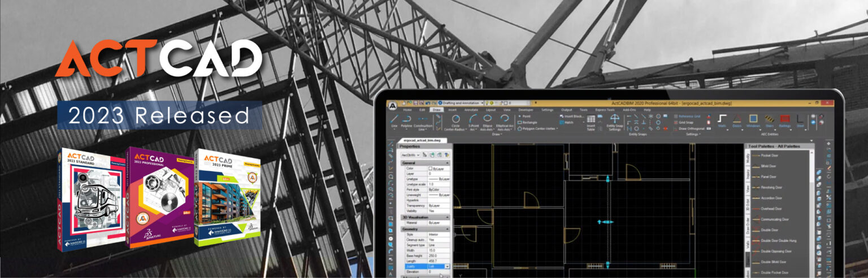Screen dimensions: 868x278
Task: Click the Color ByLayer swatch
Action: 431,168
